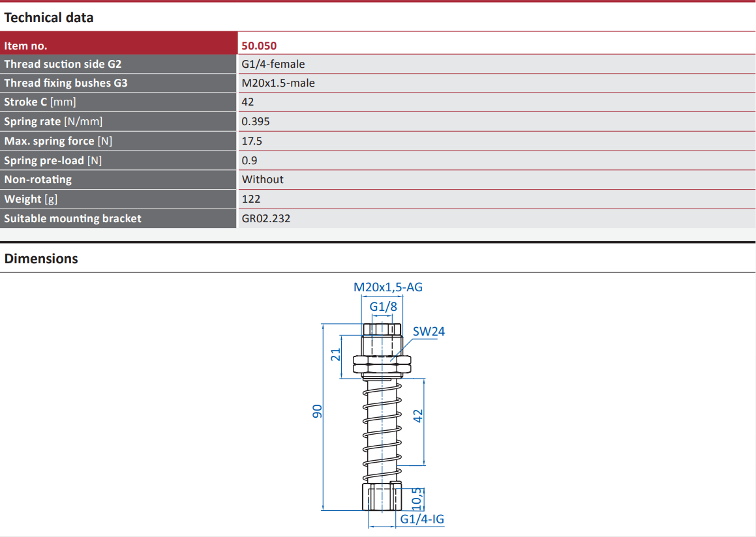Click the stroke value 42 in table
Screen dimensions: 756x537
pyautogui.click(x=247, y=102)
